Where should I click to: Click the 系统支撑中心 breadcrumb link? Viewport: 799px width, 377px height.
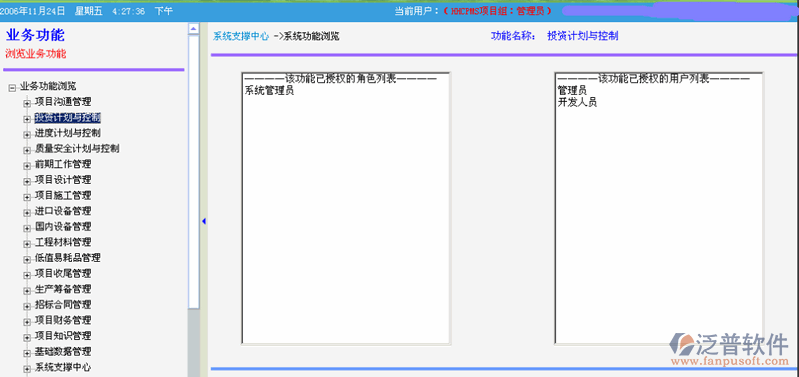point(241,36)
